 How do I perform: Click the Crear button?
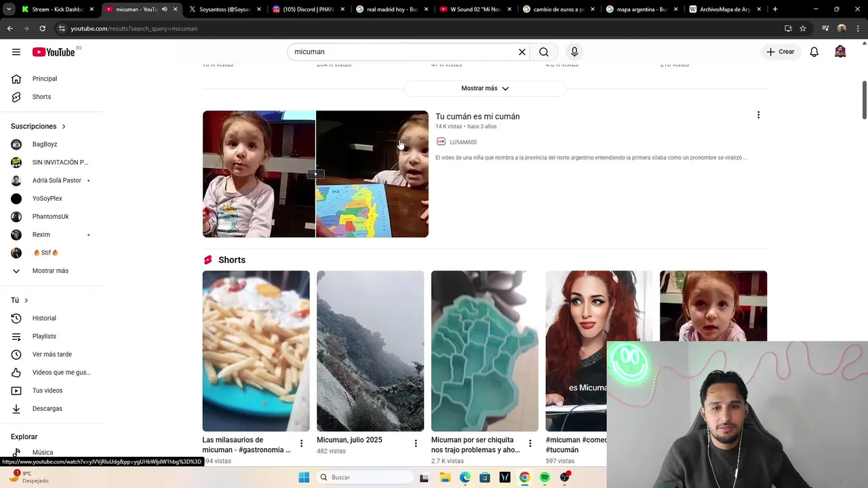pos(781,52)
